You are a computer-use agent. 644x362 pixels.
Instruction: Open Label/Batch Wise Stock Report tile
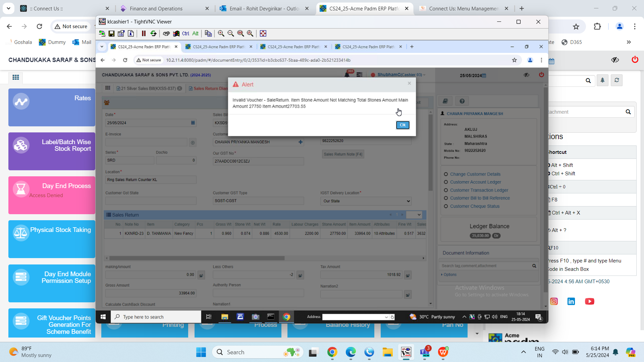pos(52,151)
